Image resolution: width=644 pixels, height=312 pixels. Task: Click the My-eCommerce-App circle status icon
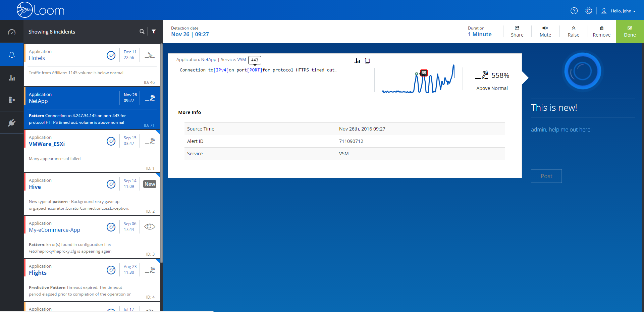111,227
